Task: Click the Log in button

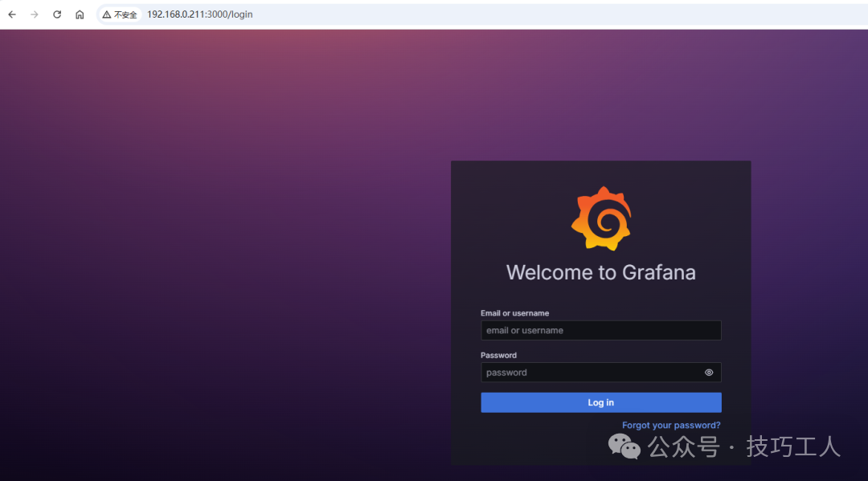Action: 600,402
